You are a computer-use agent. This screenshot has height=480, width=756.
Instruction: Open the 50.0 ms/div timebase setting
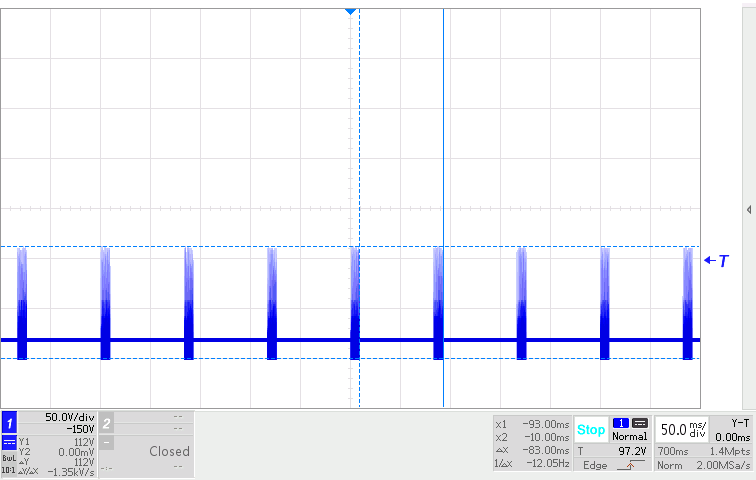(x=680, y=429)
